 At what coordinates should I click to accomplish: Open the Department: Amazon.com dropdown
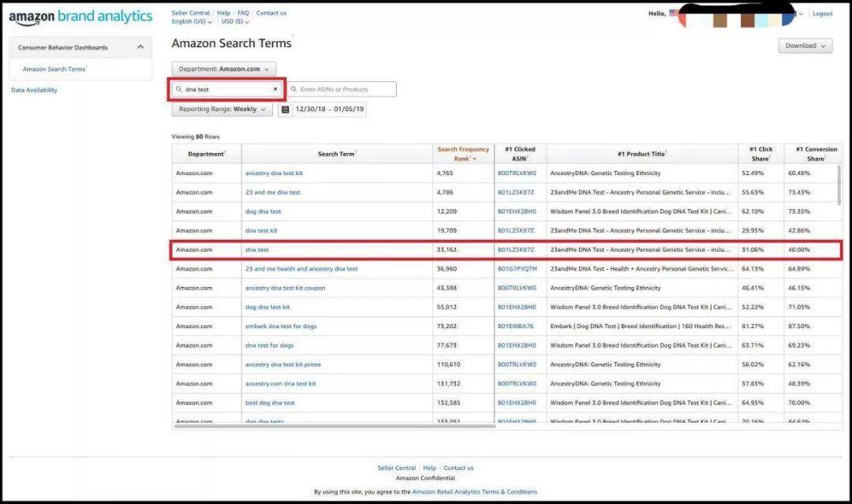tap(224, 69)
